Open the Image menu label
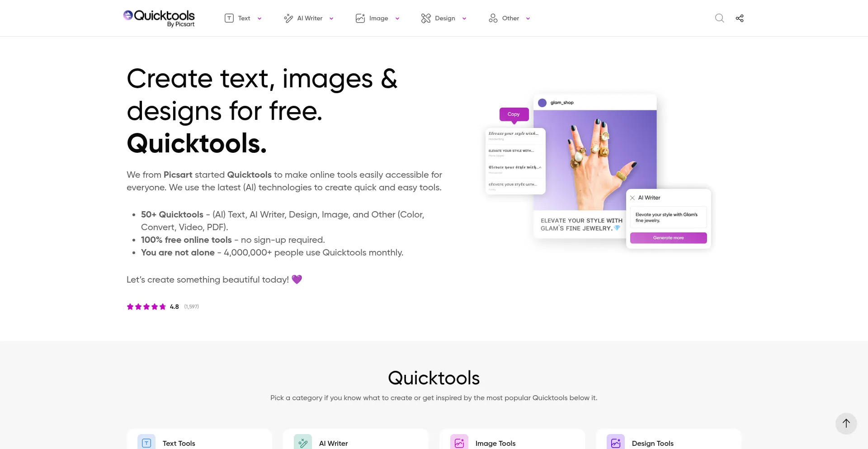 (379, 18)
